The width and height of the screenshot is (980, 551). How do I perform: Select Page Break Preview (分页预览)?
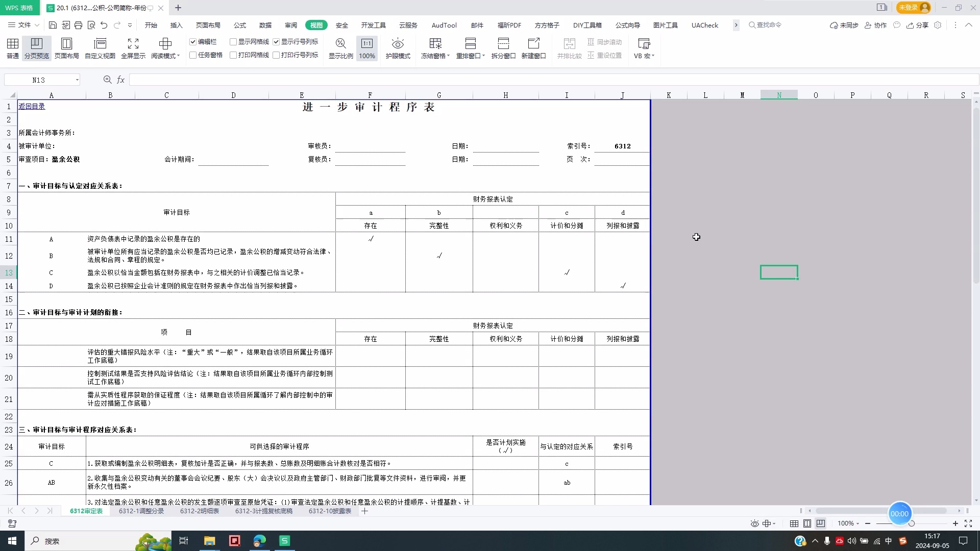[x=37, y=48]
